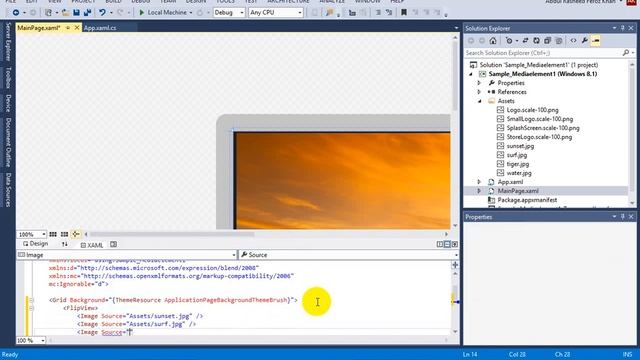Image resolution: width=640 pixels, height=360 pixels.
Task: Open the Image element dropdown in XAML editor
Action: [234, 255]
